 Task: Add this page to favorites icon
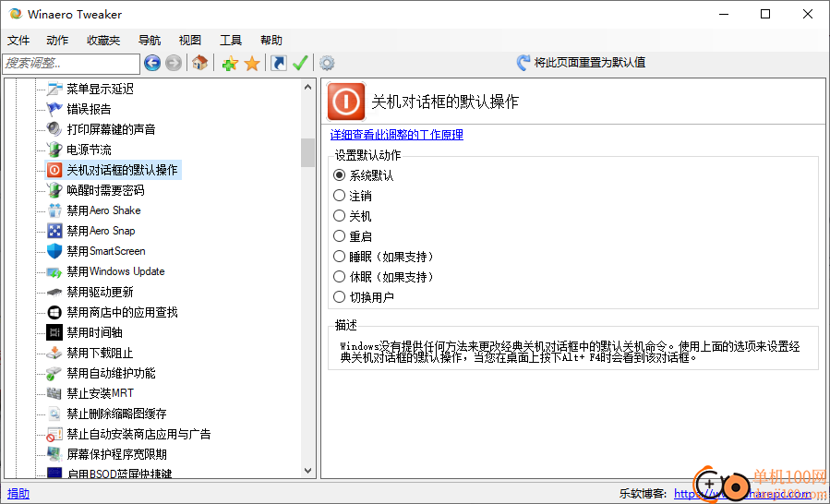(230, 64)
